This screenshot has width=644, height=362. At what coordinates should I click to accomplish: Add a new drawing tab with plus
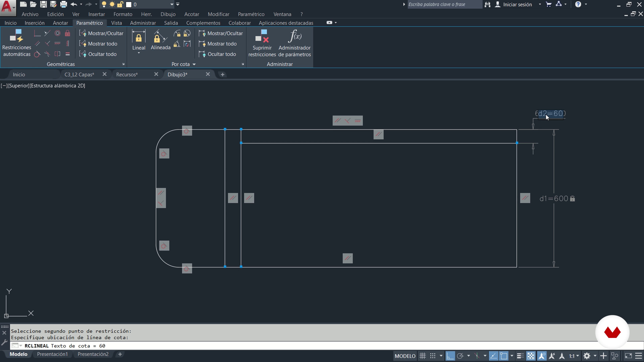(x=223, y=74)
